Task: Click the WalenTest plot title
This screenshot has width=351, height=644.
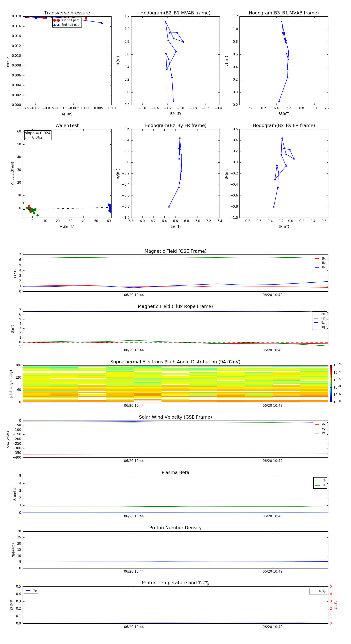Action: click(67, 125)
